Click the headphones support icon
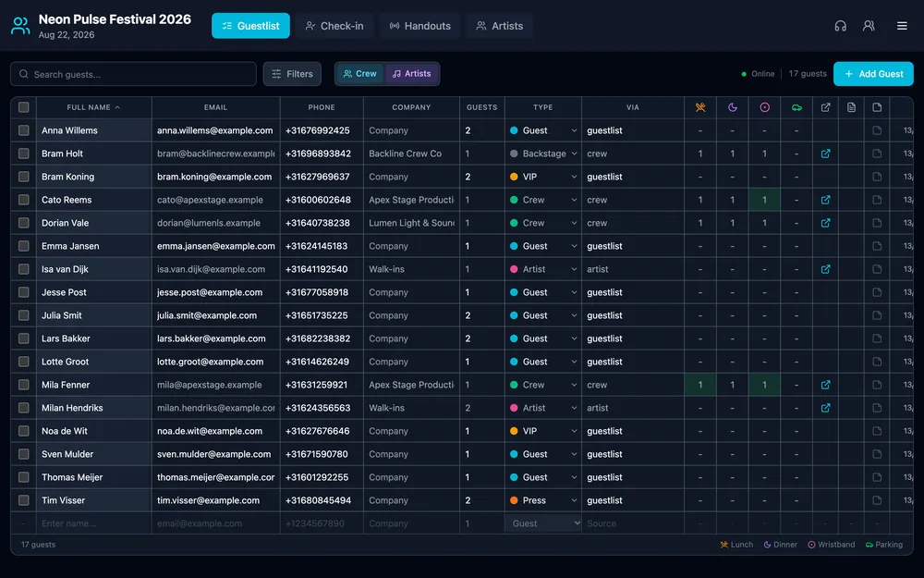Viewport: 924px width, 578px height. point(840,26)
